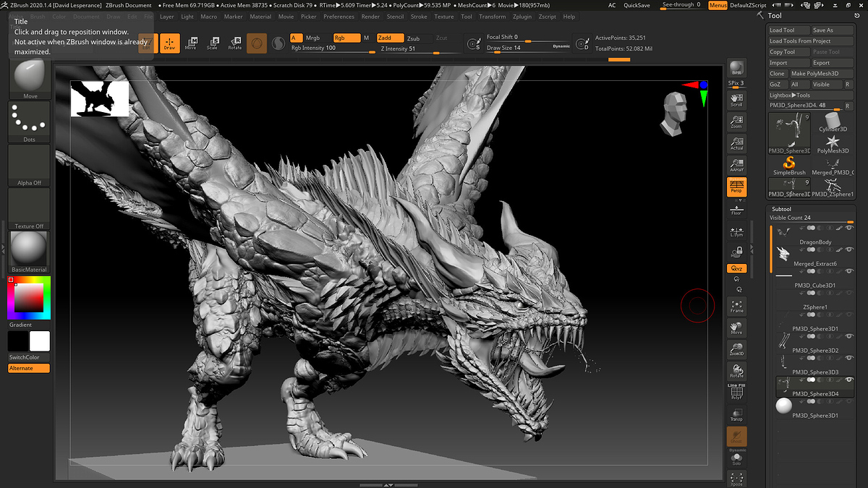868x488 pixels.
Task: Click the S-shaped sculpt symmetry icon
Action: [x=278, y=43]
